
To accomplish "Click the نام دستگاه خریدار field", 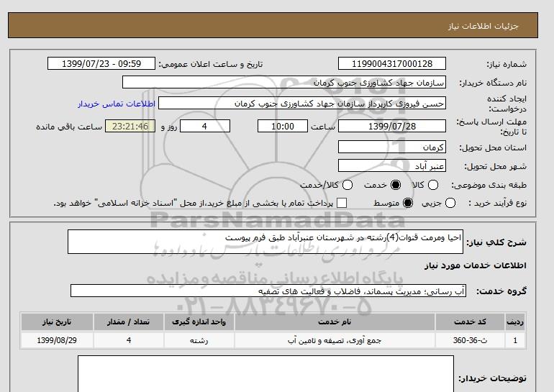I will (x=284, y=83).
